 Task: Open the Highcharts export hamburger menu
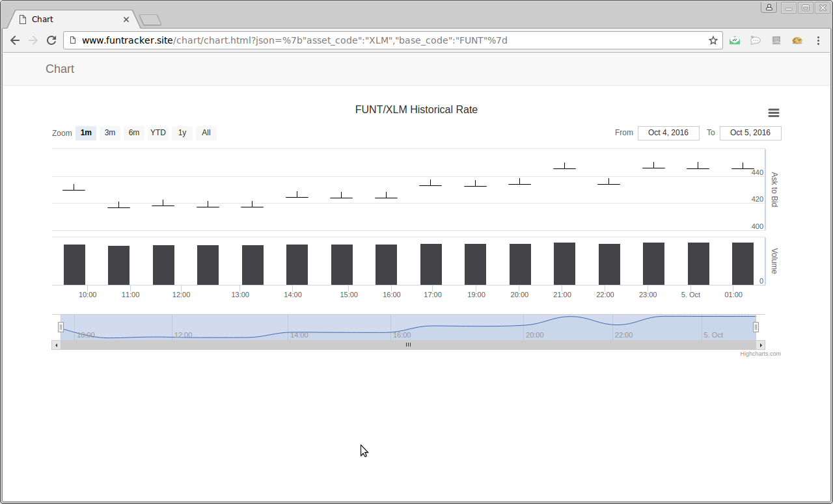tap(773, 113)
